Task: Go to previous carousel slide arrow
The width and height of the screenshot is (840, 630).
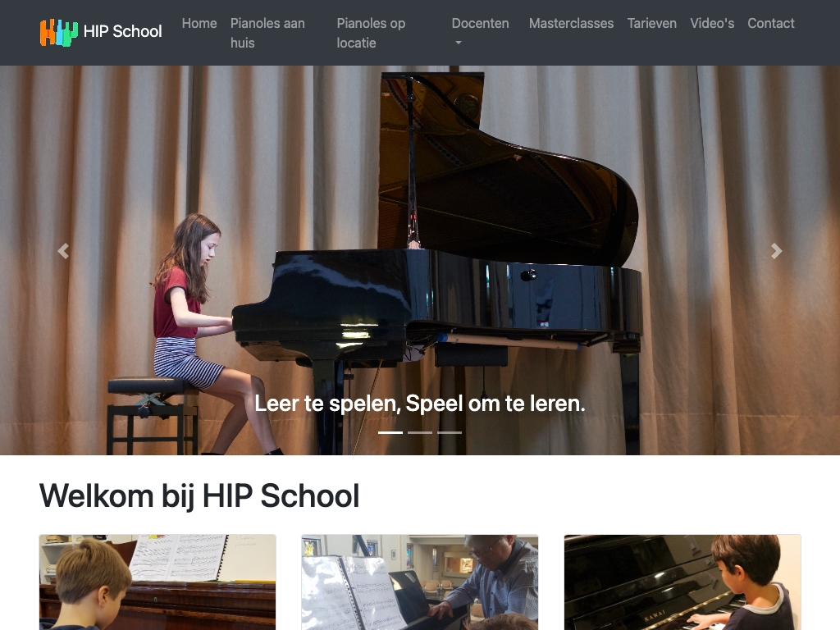Action: point(63,251)
